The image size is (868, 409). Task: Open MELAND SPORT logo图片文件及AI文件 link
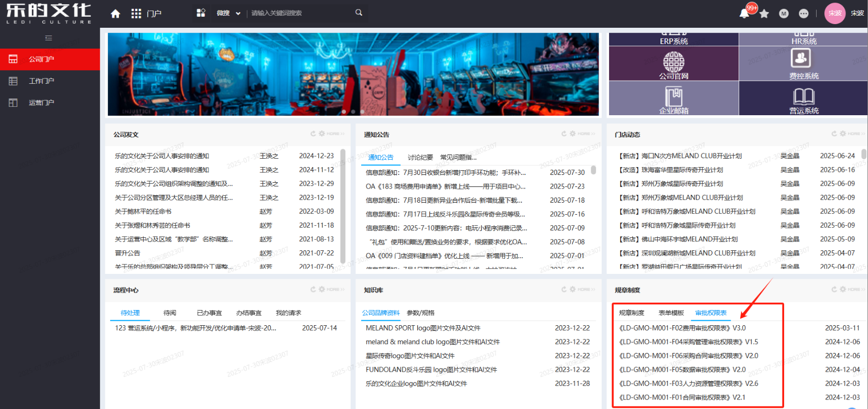[422, 328]
